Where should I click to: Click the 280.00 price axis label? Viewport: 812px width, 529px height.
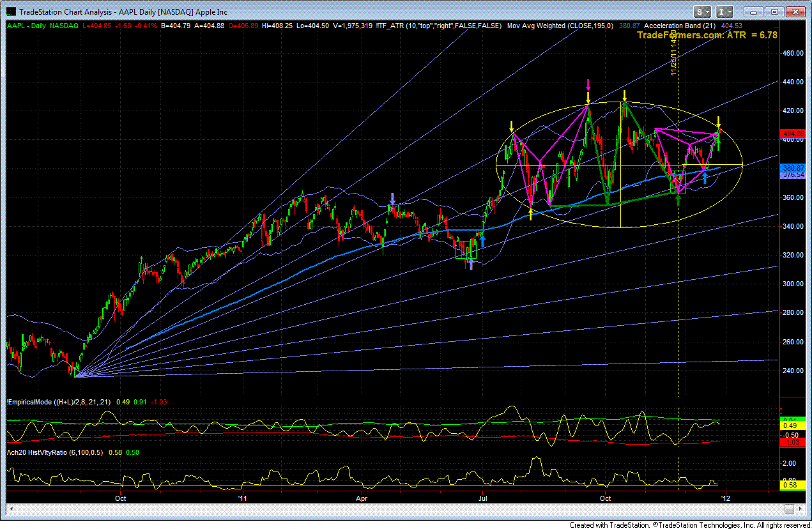tap(793, 312)
